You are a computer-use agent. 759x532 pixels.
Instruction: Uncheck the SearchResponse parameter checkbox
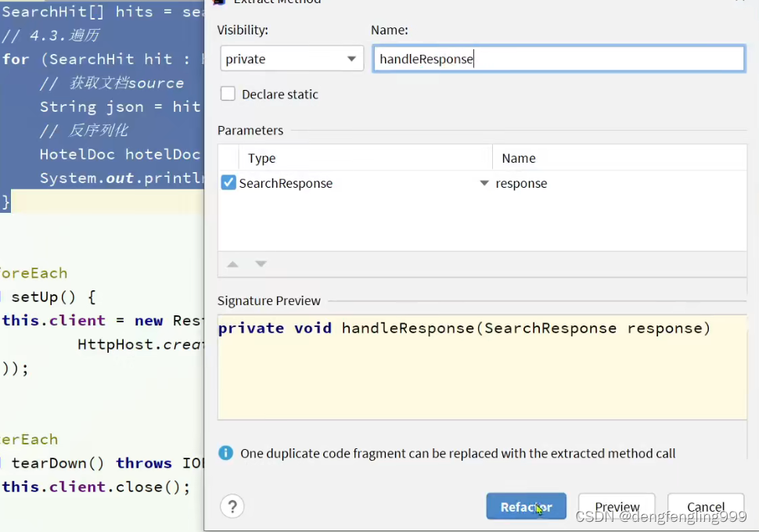click(x=228, y=183)
